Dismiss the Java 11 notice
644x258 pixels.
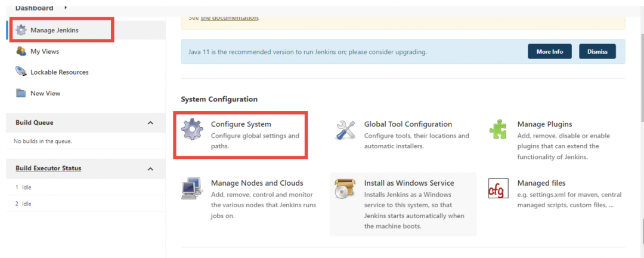(x=597, y=51)
